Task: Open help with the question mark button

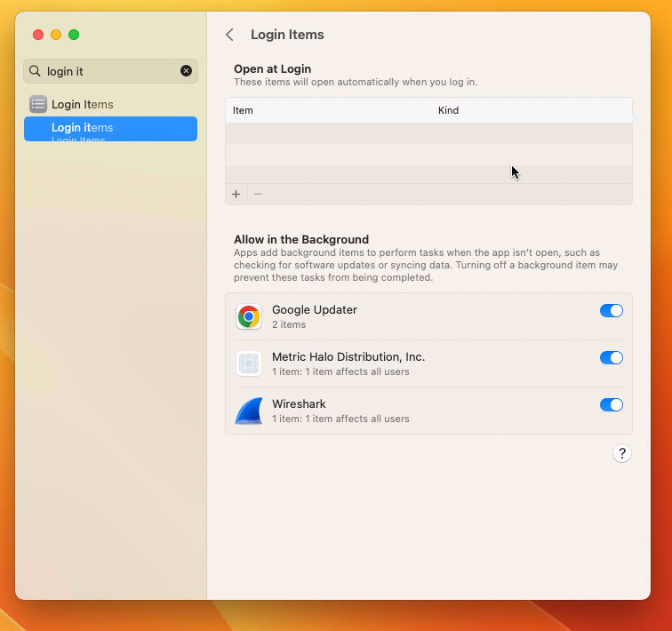Action: 622,453
